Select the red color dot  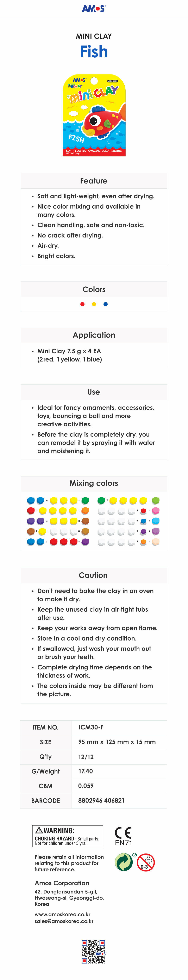click(x=83, y=304)
